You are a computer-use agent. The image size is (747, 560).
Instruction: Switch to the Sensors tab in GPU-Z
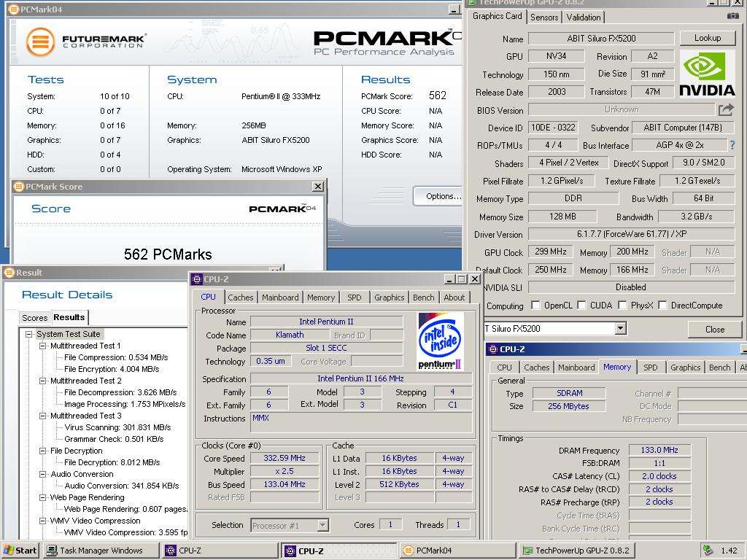pos(544,17)
